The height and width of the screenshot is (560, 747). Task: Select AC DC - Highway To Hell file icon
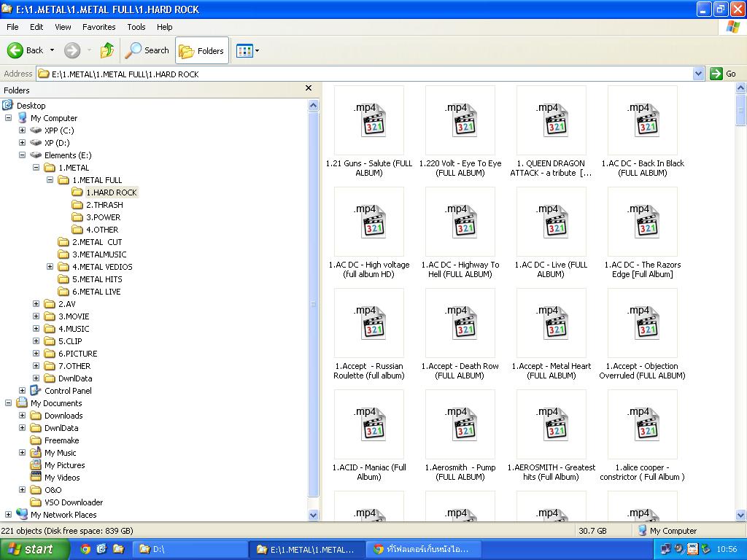click(x=460, y=222)
